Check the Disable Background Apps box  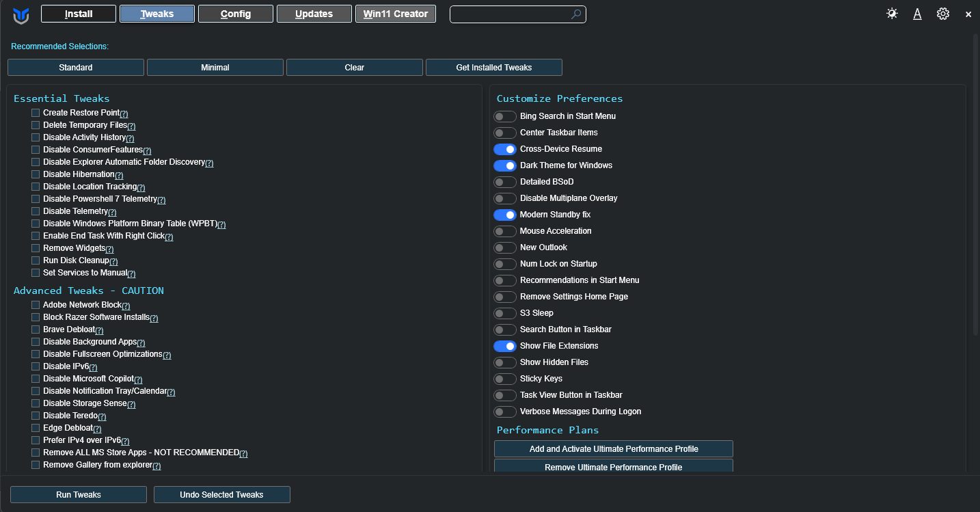tap(36, 342)
